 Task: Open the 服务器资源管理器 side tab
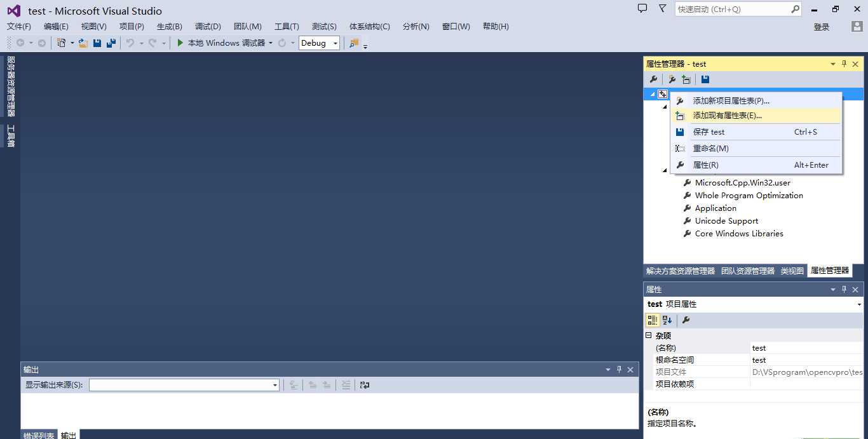pos(10,86)
